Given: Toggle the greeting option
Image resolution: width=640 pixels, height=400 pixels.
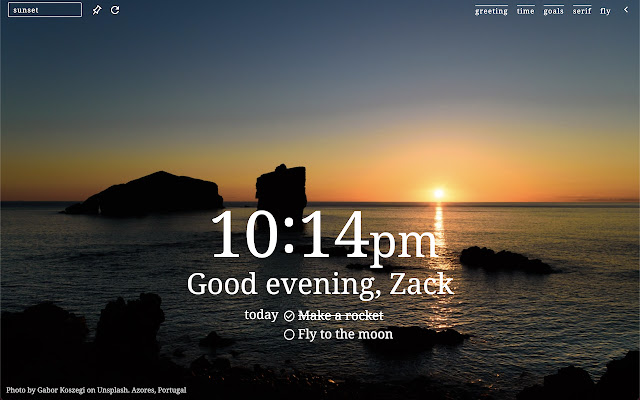Looking at the screenshot, I should tap(491, 11).
